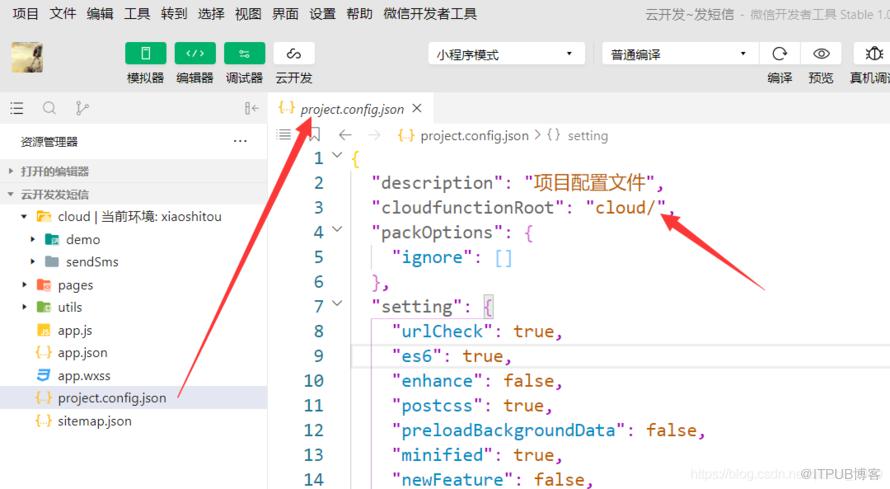
Task: Expand the demo folder
Action: [x=33, y=239]
